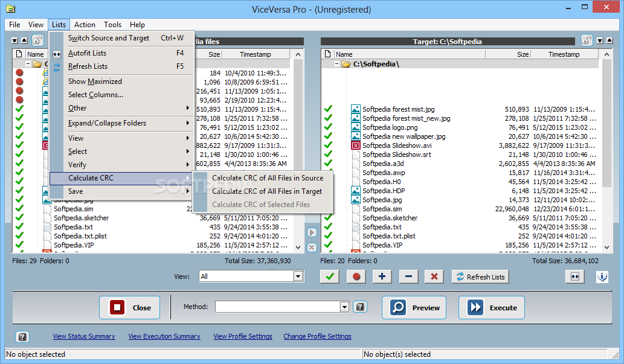
Task: Collapse the C:\Softpedia\ tree node
Action: point(336,64)
